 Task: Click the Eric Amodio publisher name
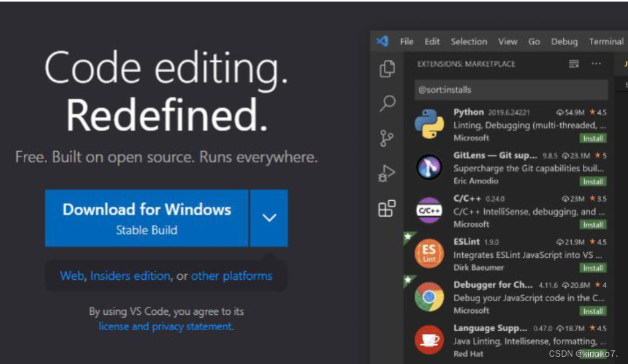click(475, 181)
